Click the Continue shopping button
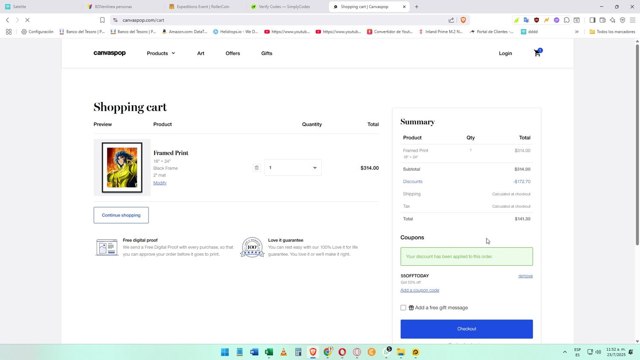Image resolution: width=640 pixels, height=360 pixels. 121,215
